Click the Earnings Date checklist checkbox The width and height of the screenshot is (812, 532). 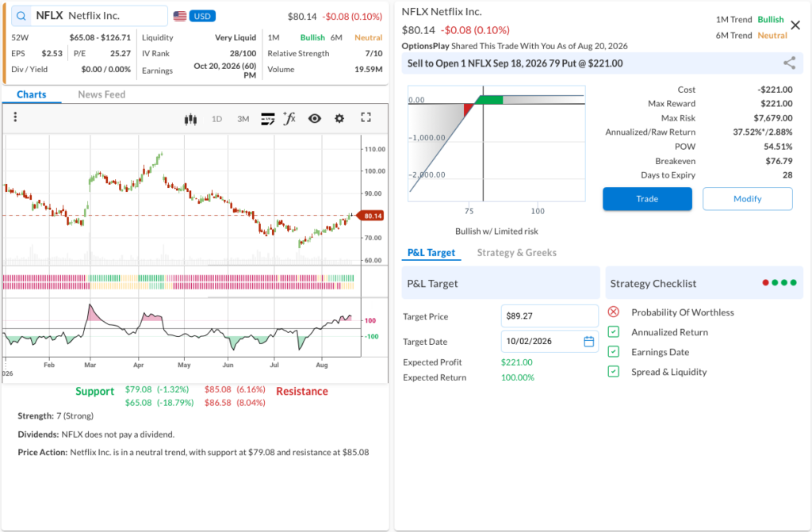point(614,352)
